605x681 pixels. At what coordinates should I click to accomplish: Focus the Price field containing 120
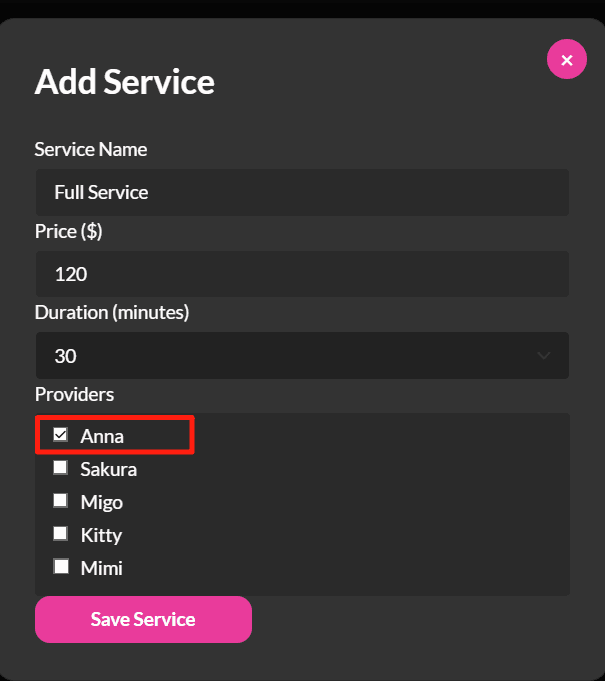(x=302, y=274)
